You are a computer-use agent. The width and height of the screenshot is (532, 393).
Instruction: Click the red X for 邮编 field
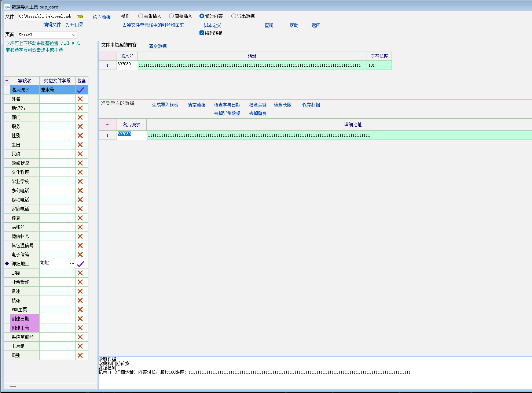tap(80, 273)
